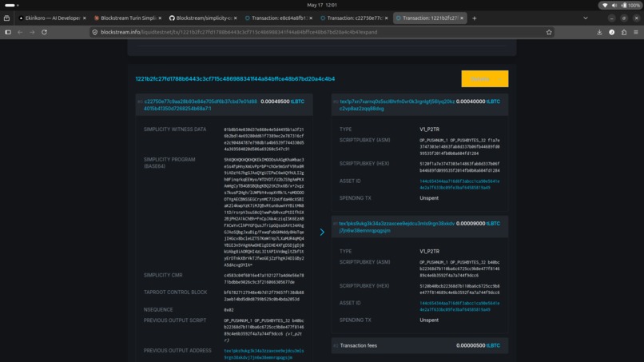Screen dimensions: 644x362
Task: Select the nSequence value 0x02
Action: pyautogui.click(x=229, y=310)
